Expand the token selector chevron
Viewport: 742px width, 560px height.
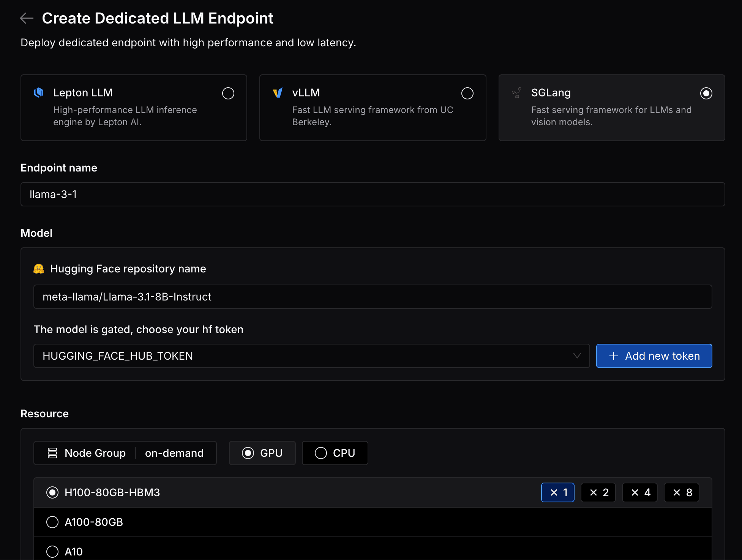[577, 356]
